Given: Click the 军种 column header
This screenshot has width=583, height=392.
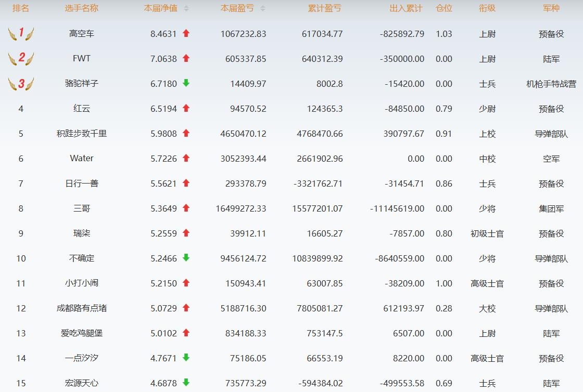Looking at the screenshot, I should (x=551, y=9).
